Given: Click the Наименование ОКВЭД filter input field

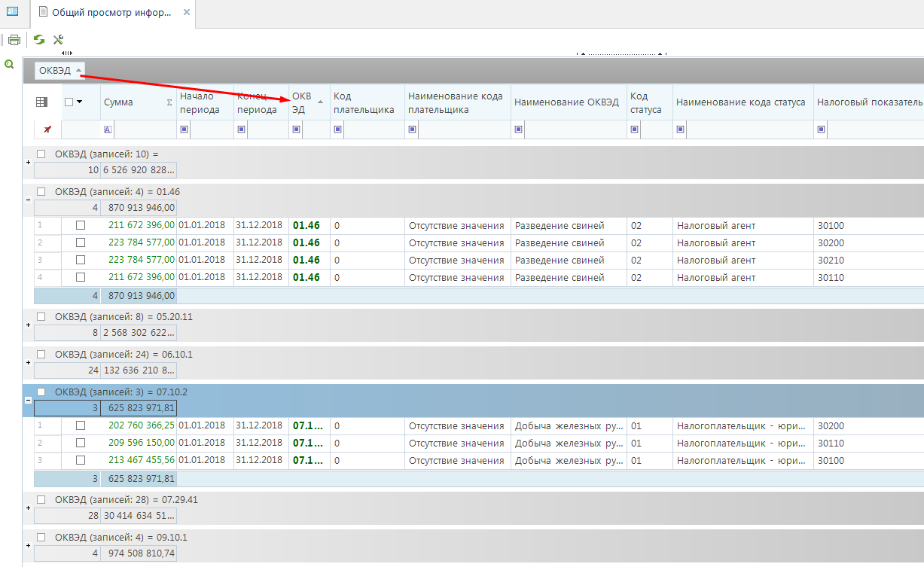Looking at the screenshot, I should tap(575, 130).
